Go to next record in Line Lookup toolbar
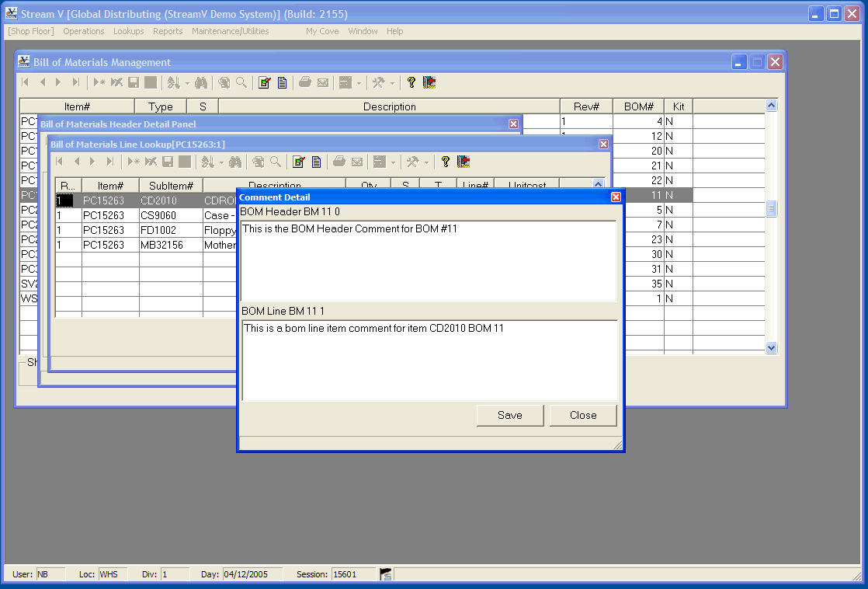The width and height of the screenshot is (868, 589). (x=92, y=162)
